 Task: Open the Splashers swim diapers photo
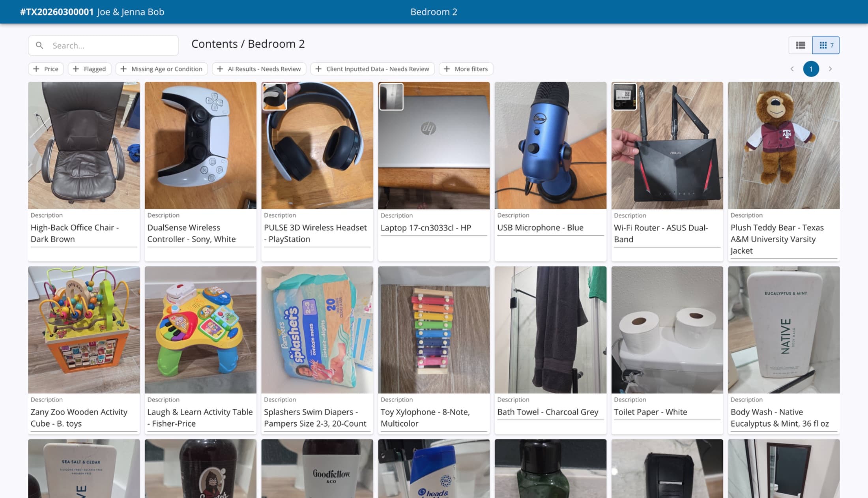317,330
